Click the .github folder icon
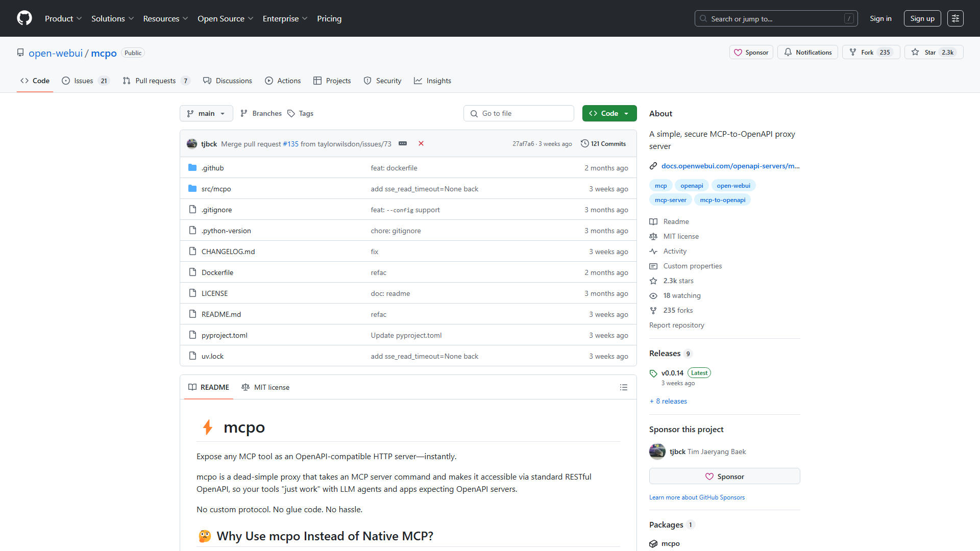Screen dimensions: 980x551 coord(192,168)
